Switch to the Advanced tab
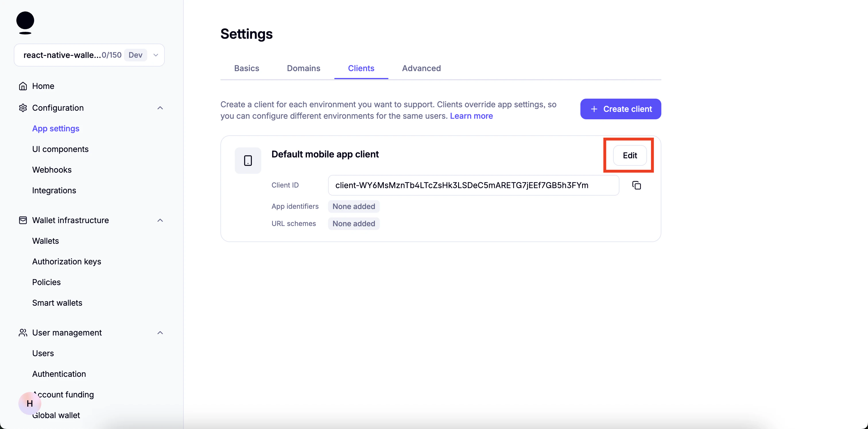This screenshot has width=868, height=429. coord(421,68)
